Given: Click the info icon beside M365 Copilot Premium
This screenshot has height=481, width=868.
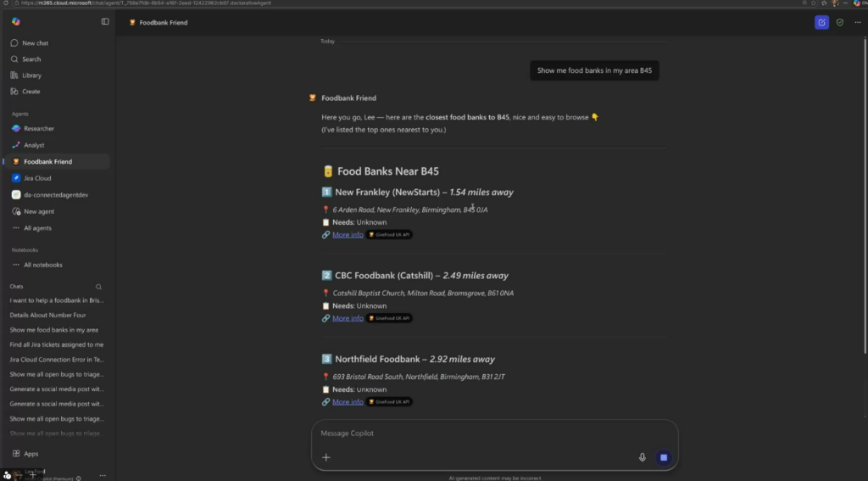Looking at the screenshot, I should click(x=79, y=478).
